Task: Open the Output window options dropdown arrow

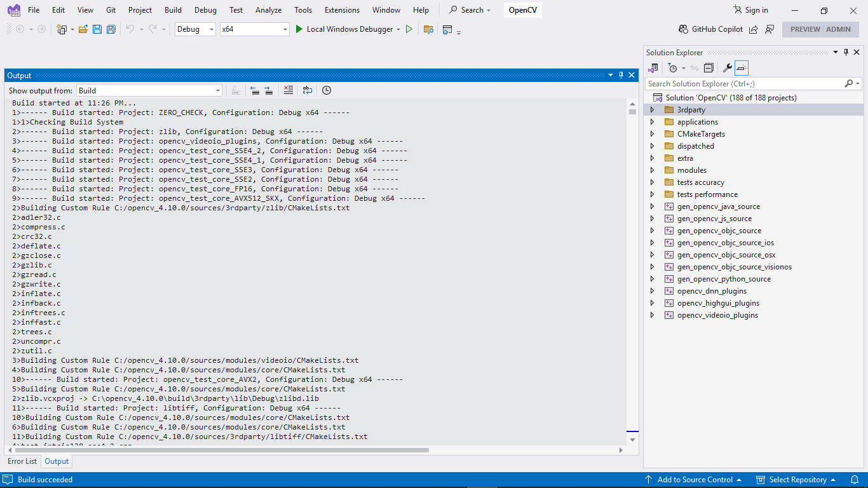Action: click(x=611, y=75)
